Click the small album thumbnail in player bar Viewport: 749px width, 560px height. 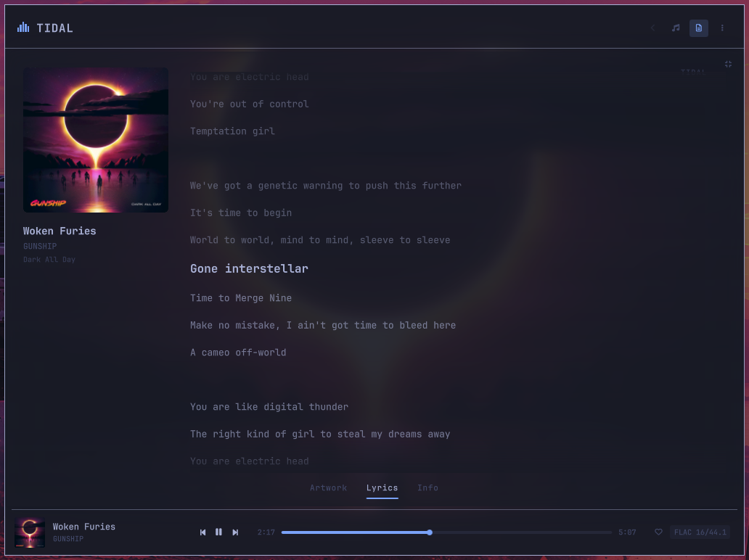point(30,532)
